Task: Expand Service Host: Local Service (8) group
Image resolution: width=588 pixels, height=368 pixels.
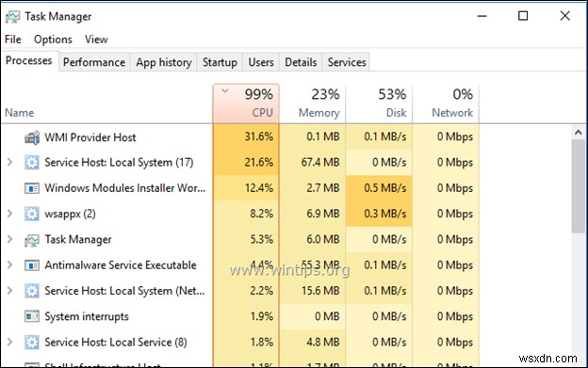Action: click(10, 342)
